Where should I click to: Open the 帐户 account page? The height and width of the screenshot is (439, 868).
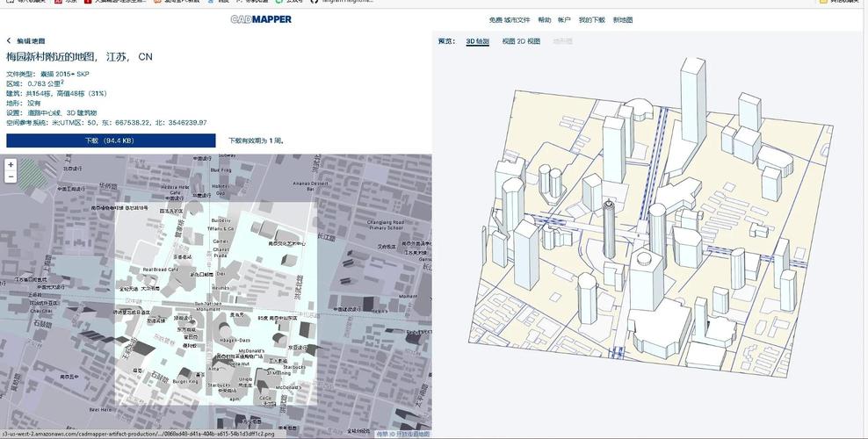tap(564, 20)
